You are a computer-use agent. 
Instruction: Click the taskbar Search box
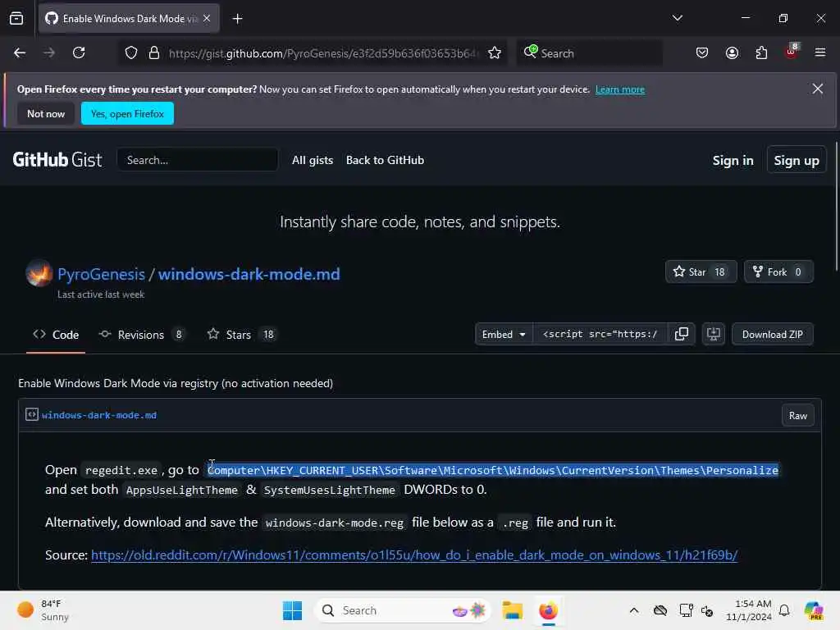[x=402, y=610]
